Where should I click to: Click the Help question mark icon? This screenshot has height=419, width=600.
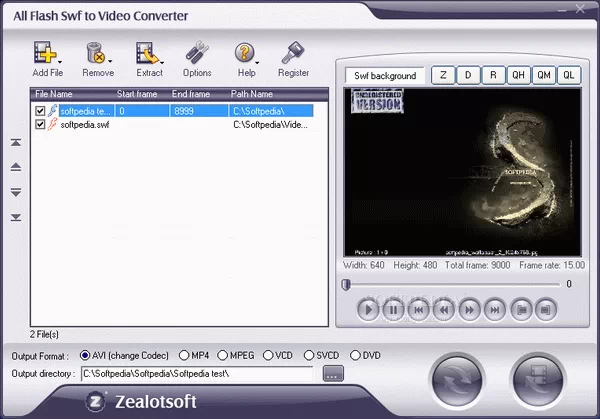[244, 52]
